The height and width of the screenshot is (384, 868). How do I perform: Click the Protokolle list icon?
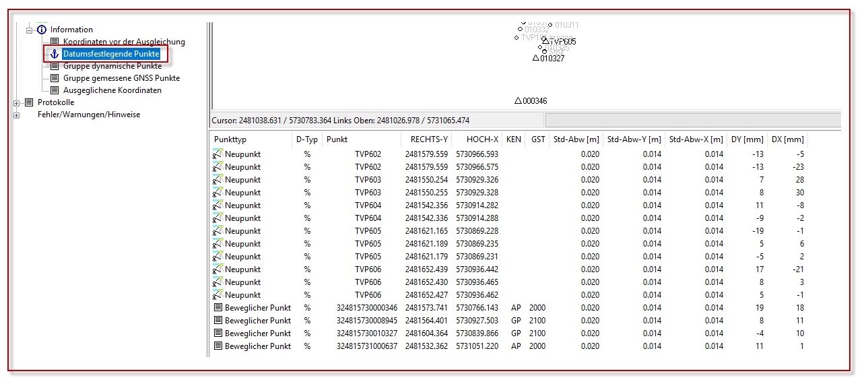point(28,102)
